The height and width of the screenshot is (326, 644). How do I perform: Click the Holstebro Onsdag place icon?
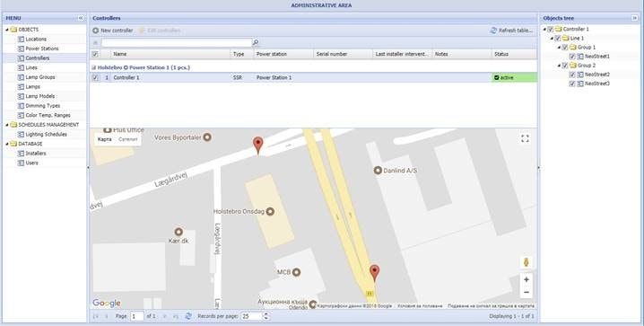tap(270, 211)
